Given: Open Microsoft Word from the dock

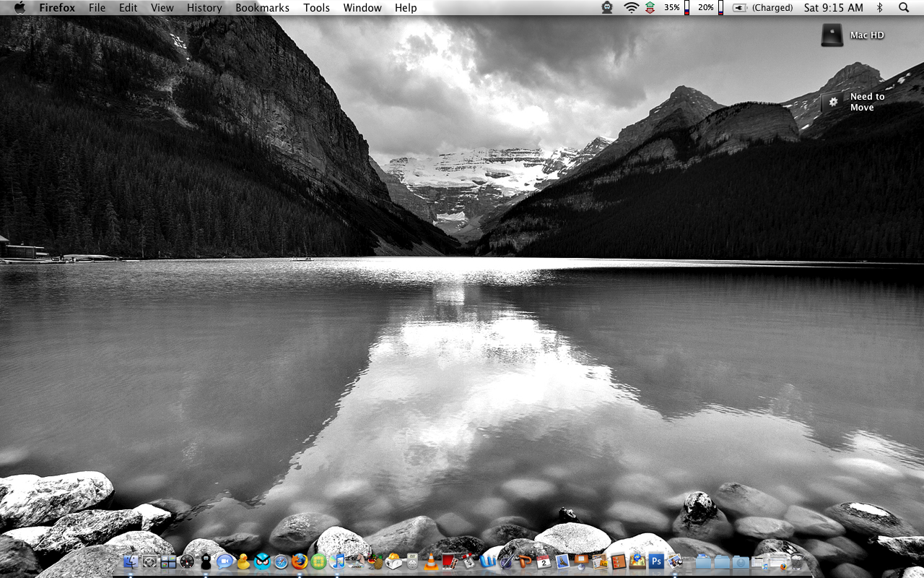Looking at the screenshot, I should click(488, 561).
